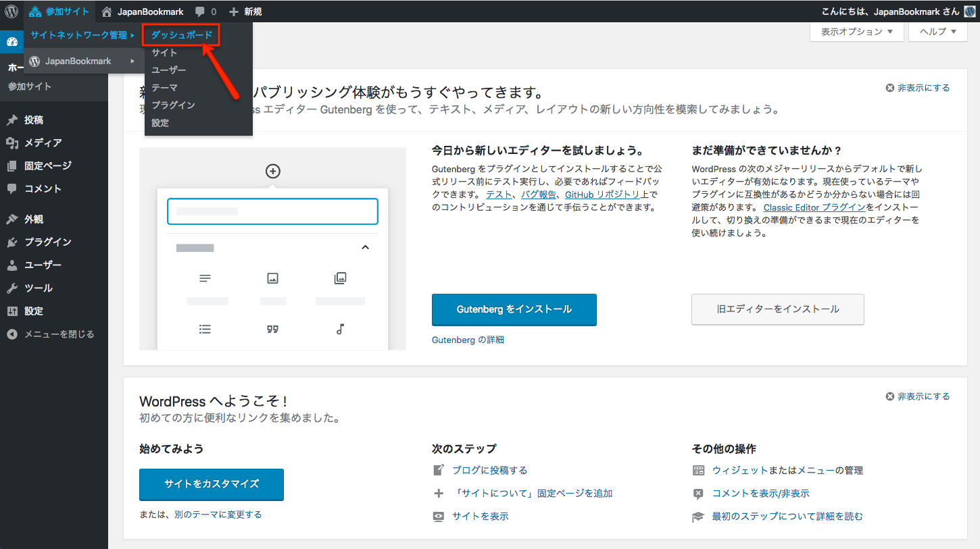
Task: Click the widgets icon beside ウィジェット
Action: pos(698,470)
